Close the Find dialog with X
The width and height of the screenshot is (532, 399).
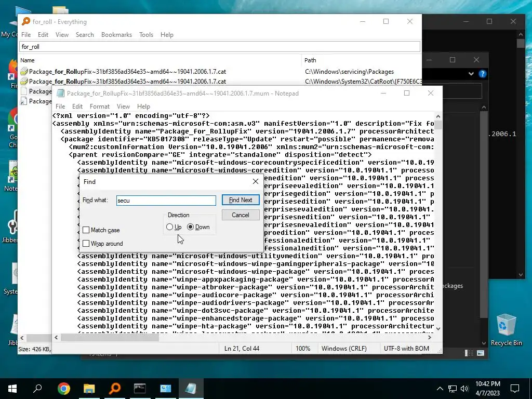point(256,181)
